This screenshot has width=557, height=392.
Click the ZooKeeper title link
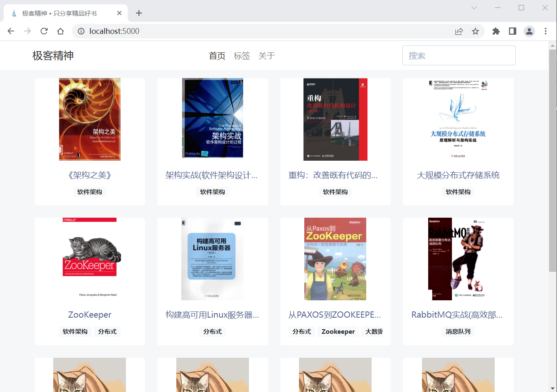click(90, 315)
